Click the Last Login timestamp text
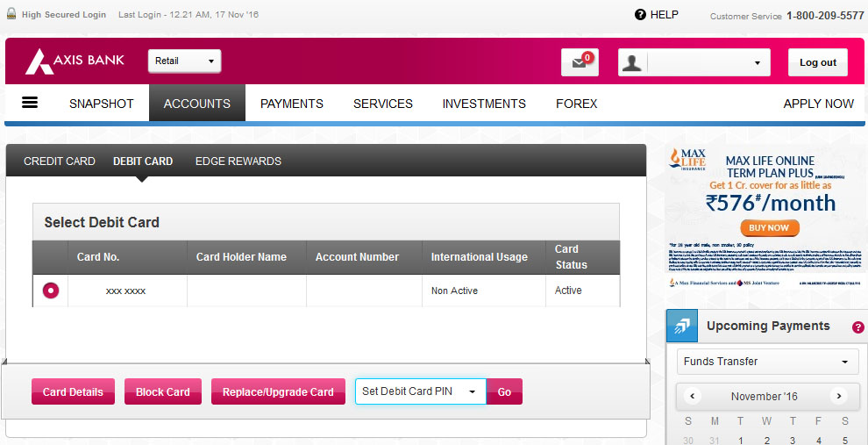This screenshot has width=868, height=445. 189,14
